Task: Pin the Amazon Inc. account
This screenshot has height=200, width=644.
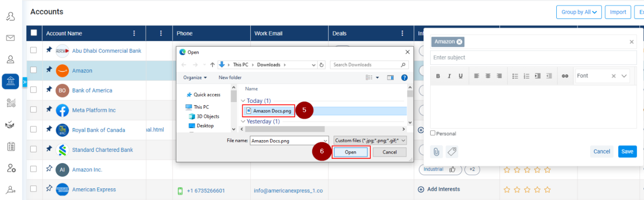Action: click(x=49, y=169)
